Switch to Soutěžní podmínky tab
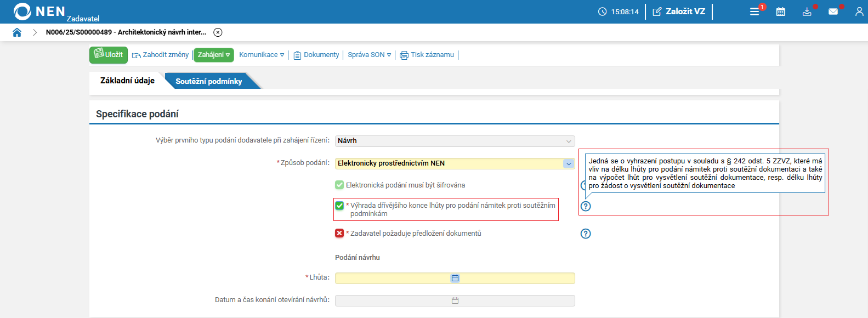Viewport: 868px width, 318px height. (x=208, y=81)
